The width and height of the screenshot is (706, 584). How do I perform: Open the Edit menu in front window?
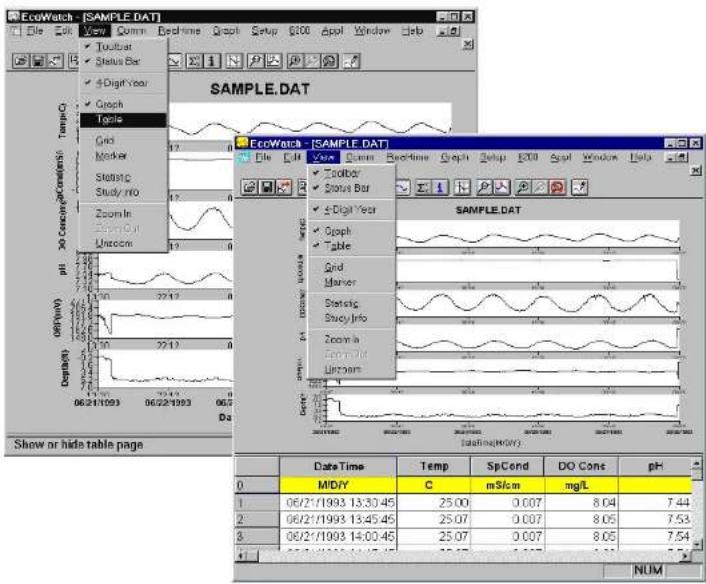pyautogui.click(x=292, y=157)
